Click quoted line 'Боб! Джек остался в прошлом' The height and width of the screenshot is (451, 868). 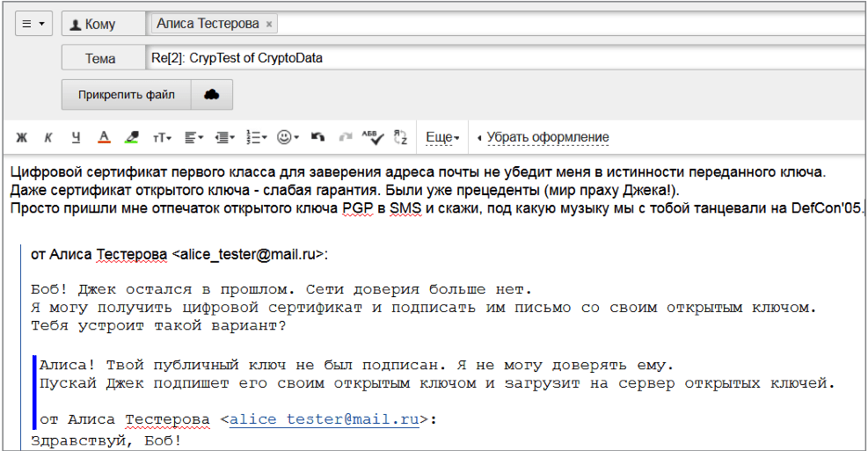tap(281, 289)
